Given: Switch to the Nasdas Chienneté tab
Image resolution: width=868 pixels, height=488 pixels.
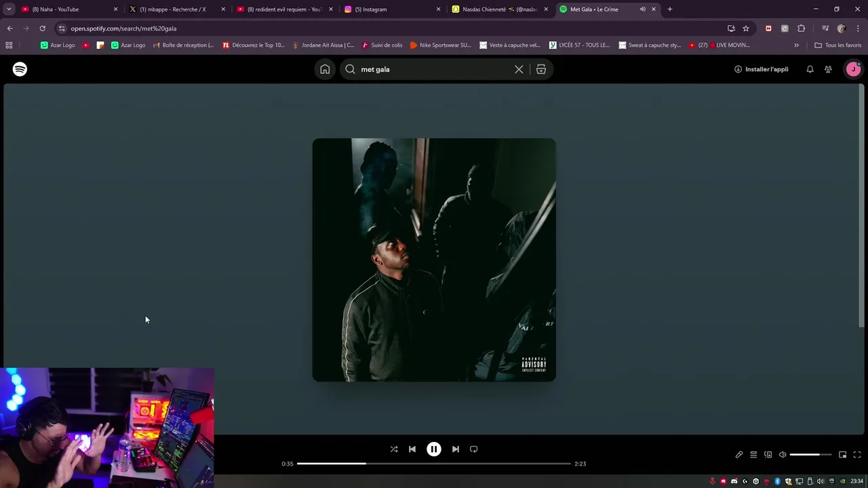Looking at the screenshot, I should (498, 9).
